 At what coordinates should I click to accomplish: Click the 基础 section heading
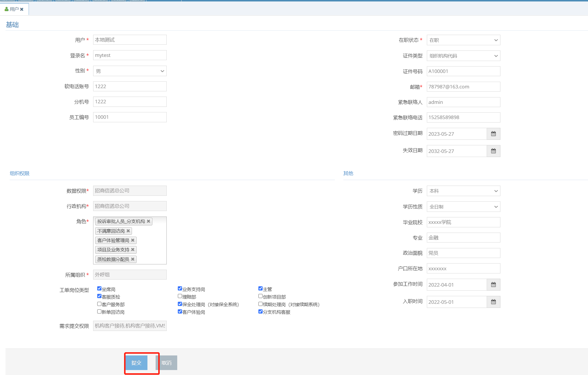[x=12, y=25]
